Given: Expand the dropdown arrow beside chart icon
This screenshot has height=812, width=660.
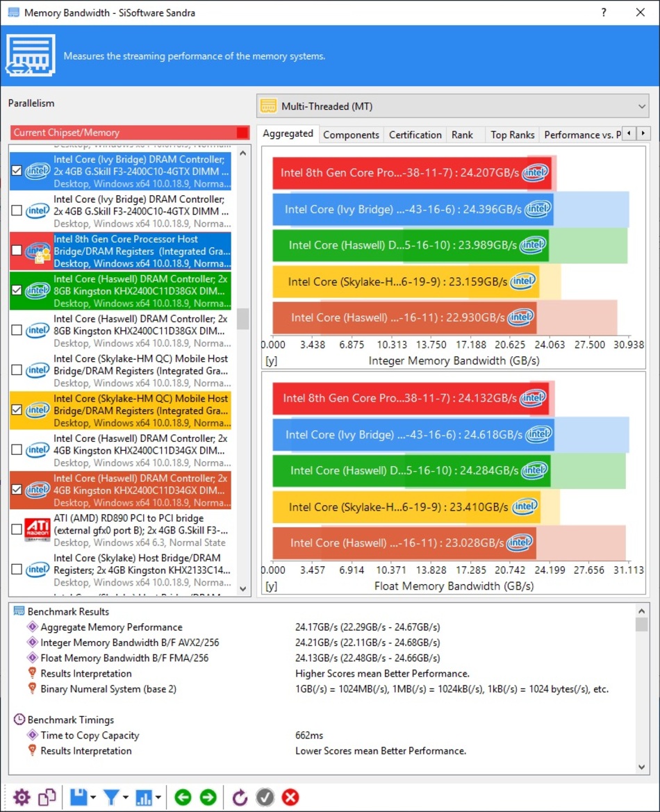Looking at the screenshot, I should (x=158, y=797).
